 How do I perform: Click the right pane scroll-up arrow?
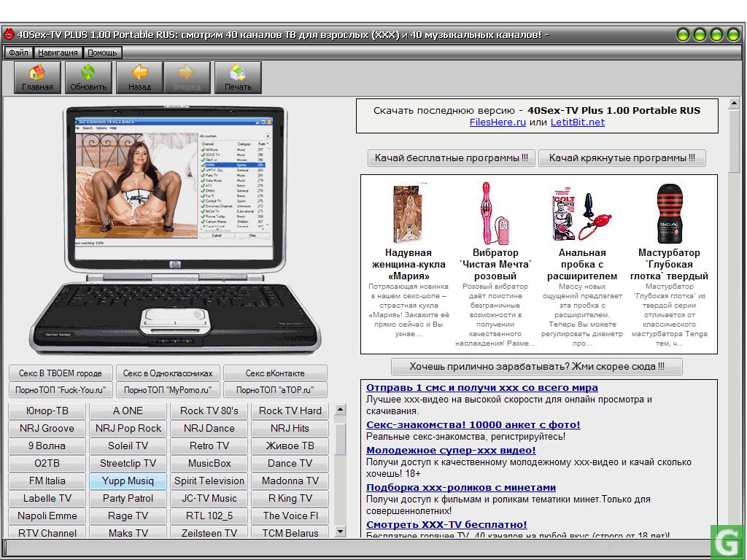(734, 104)
